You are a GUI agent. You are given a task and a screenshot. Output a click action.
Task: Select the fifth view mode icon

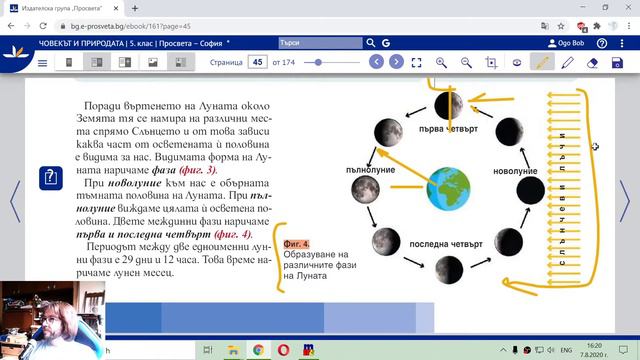180,62
